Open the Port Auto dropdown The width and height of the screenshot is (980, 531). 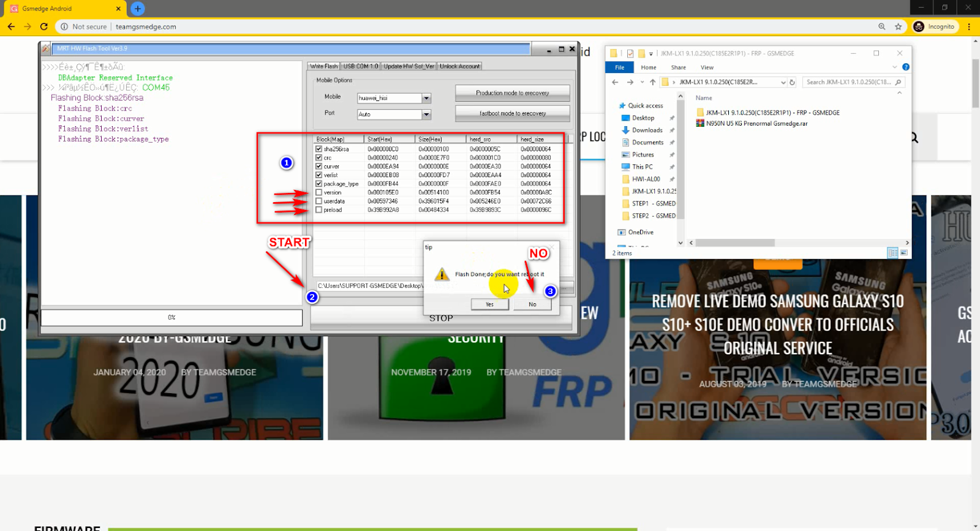[x=427, y=115]
